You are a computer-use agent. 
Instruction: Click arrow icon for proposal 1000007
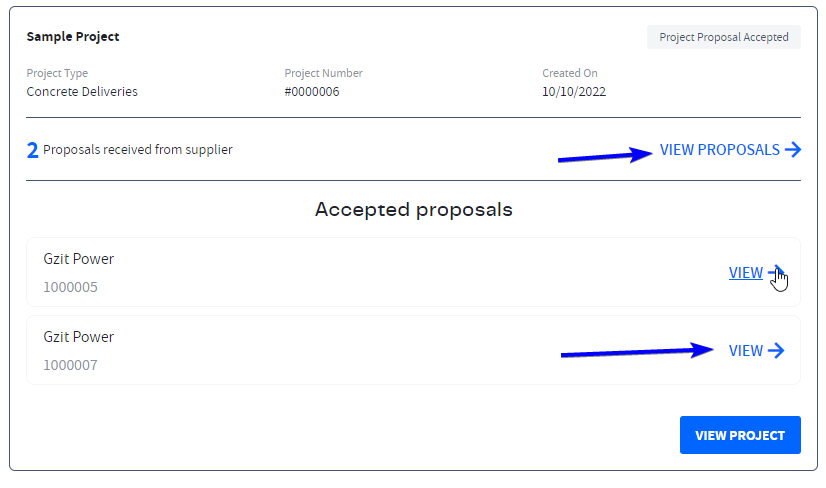(x=776, y=351)
